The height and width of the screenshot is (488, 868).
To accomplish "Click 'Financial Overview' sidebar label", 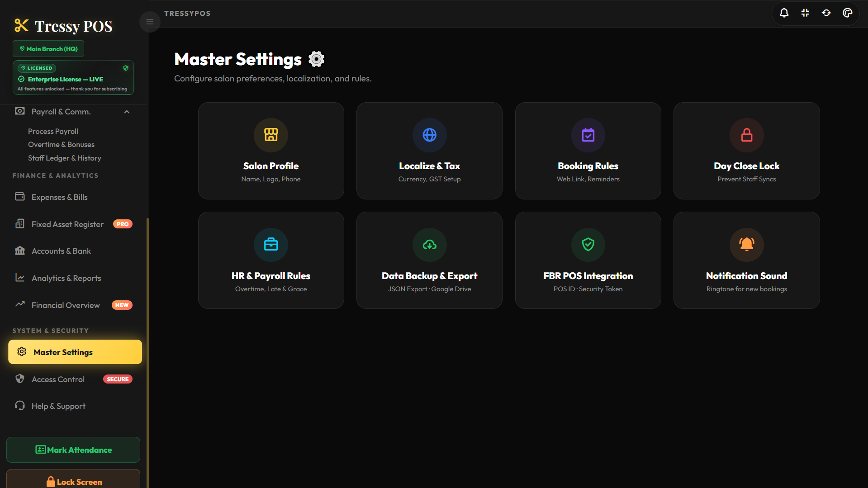I will 66,305.
